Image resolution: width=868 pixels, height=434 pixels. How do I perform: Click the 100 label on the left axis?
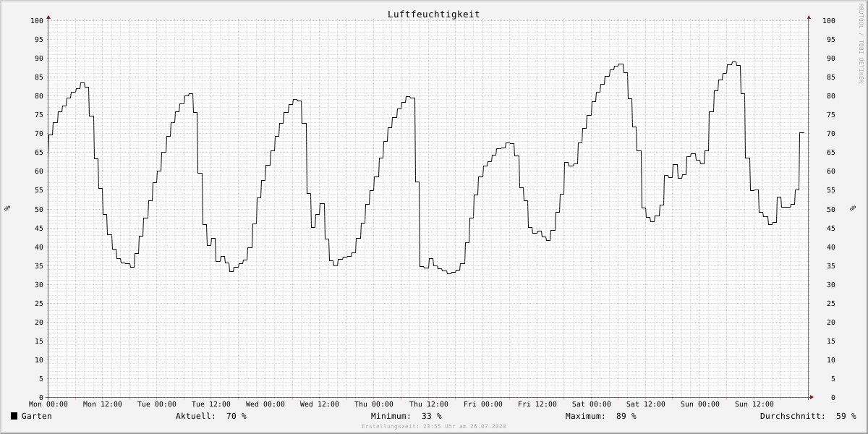coord(37,20)
